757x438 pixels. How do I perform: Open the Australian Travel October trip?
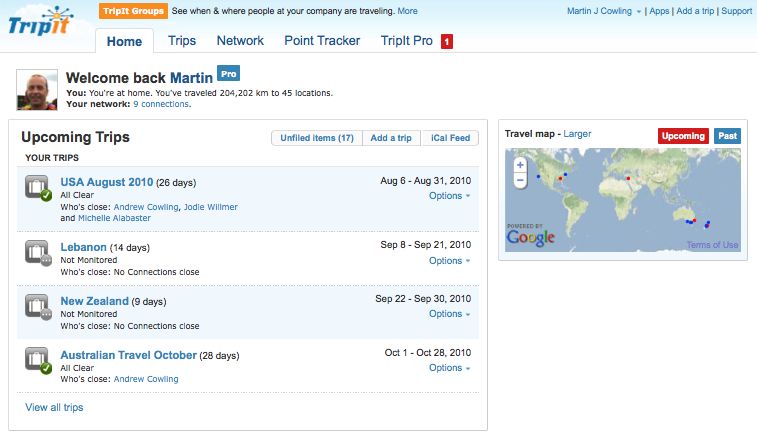pyautogui.click(x=128, y=355)
